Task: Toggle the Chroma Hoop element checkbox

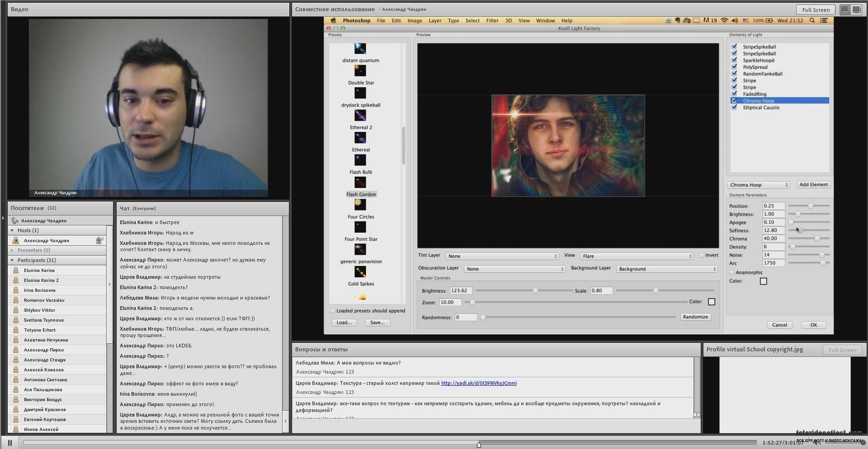Action: coord(734,101)
